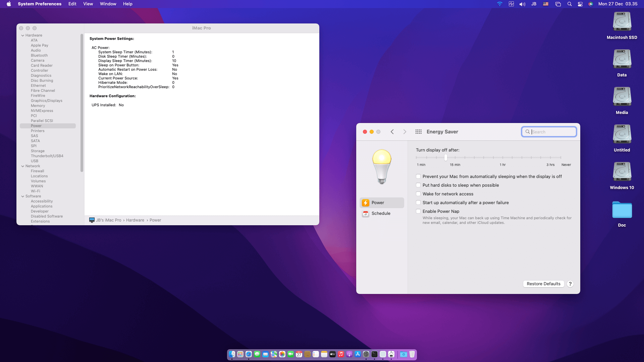Click the Energy Saver search field

point(552,132)
